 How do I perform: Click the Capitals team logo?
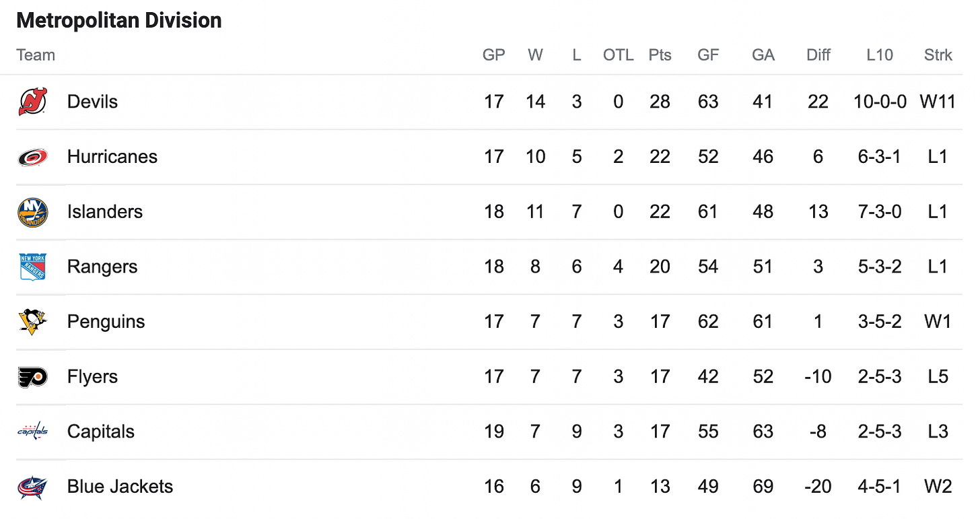pos(32,431)
